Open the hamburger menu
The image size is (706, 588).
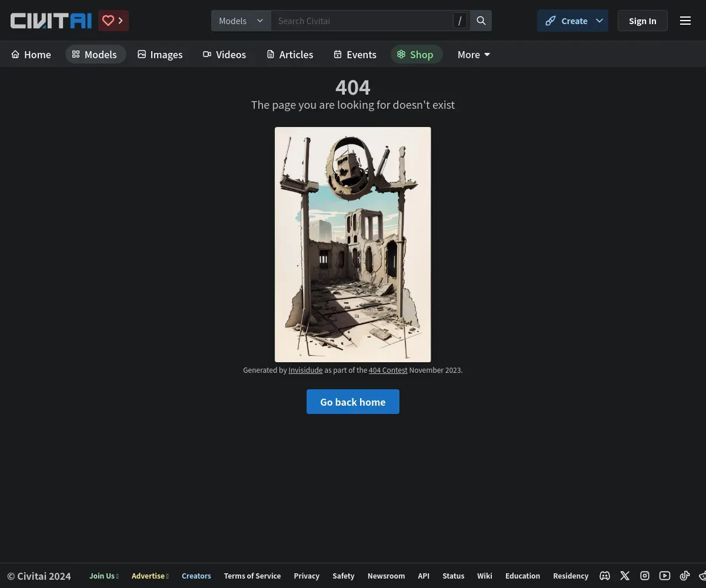pyautogui.click(x=685, y=21)
